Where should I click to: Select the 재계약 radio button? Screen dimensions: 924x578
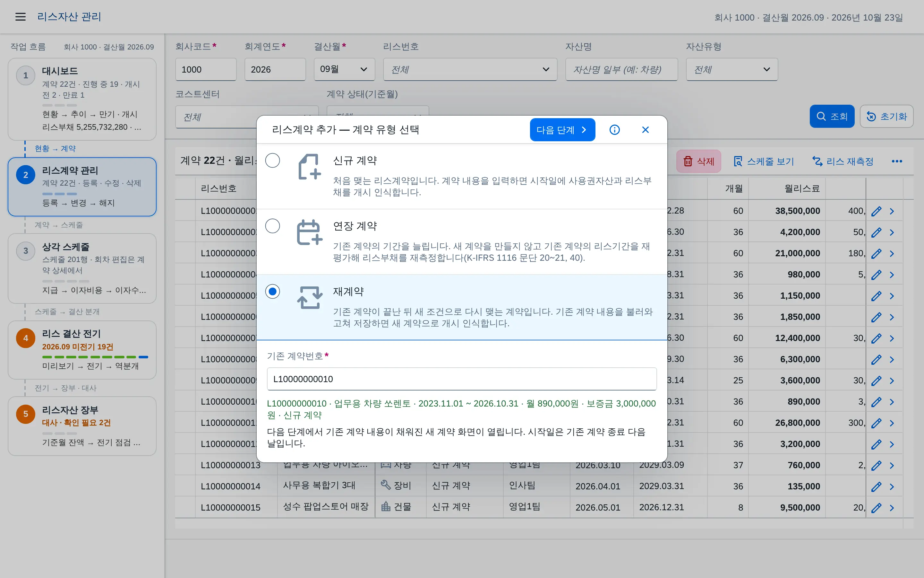click(x=273, y=291)
